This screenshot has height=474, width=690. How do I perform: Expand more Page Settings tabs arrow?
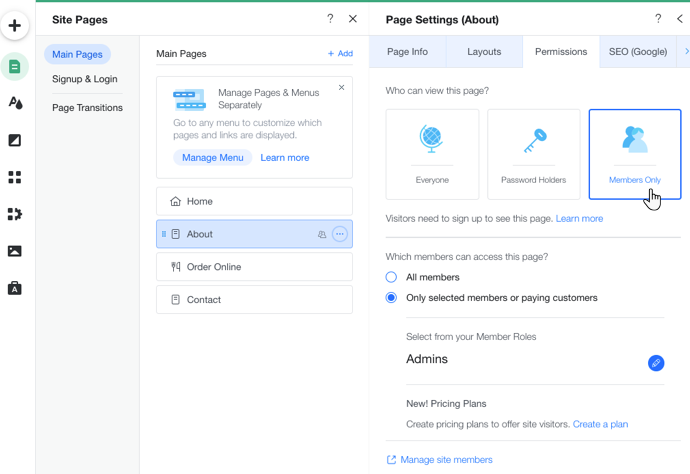[685, 51]
